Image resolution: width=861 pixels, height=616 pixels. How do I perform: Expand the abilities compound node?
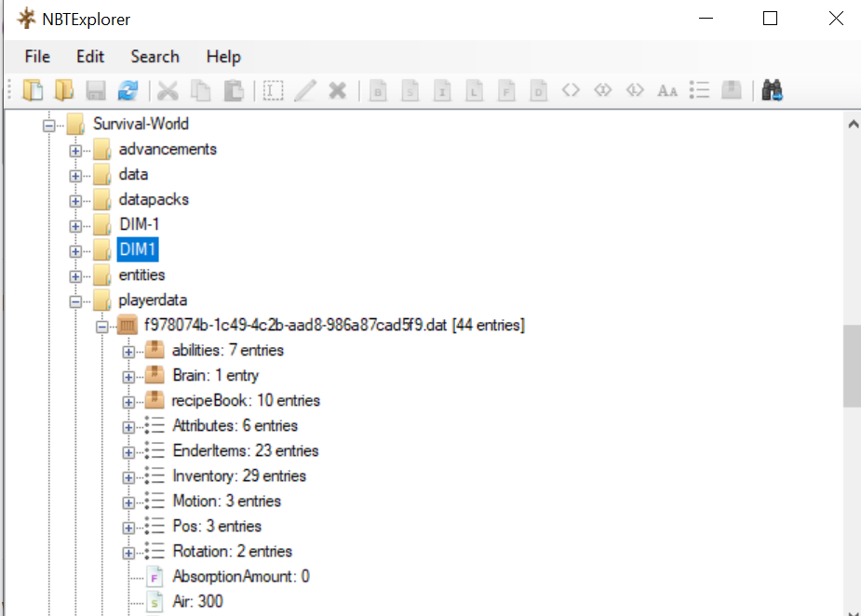pos(128,352)
